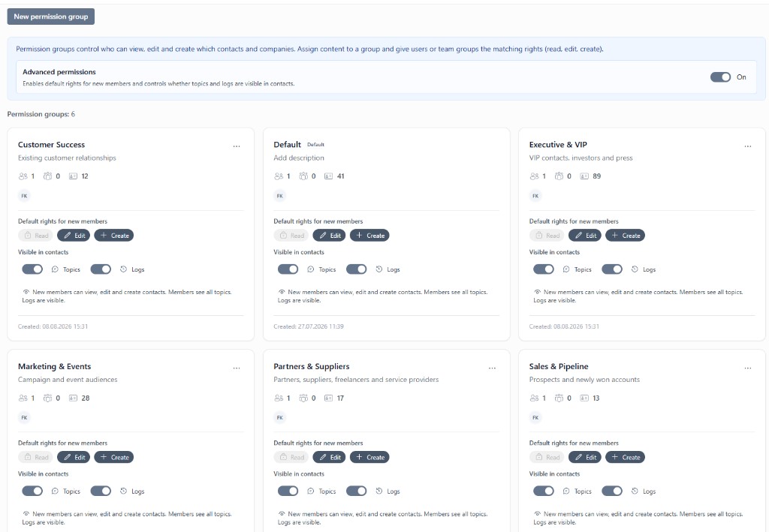Toggle Topics visibility in Customer Success

click(x=32, y=269)
